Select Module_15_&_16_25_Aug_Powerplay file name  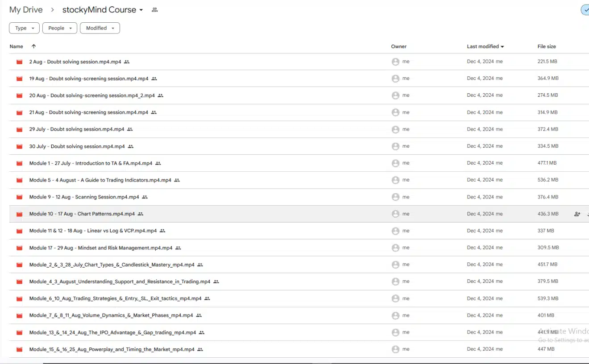(112, 350)
